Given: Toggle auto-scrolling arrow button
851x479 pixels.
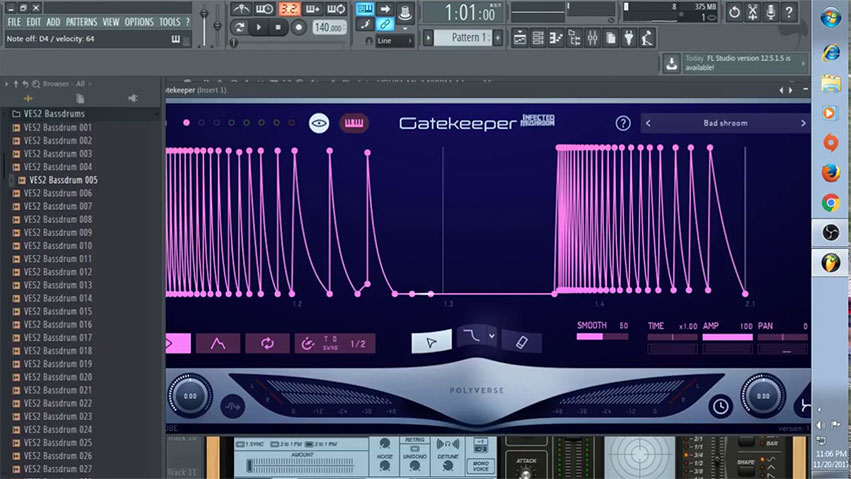Looking at the screenshot, I should (385, 9).
